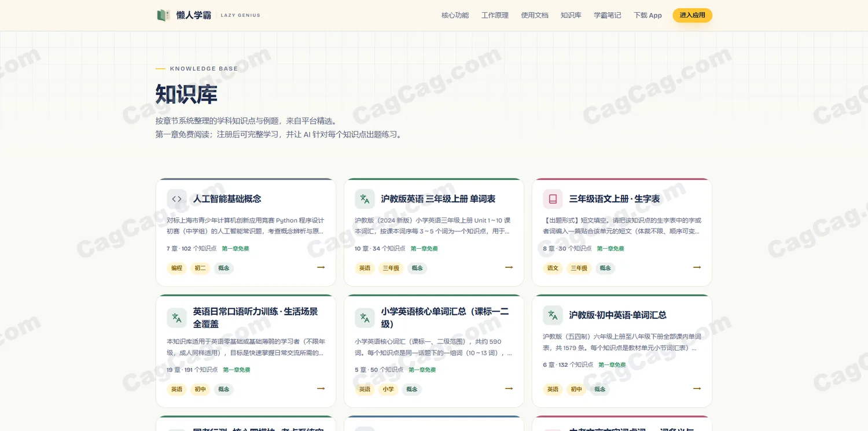The width and height of the screenshot is (868, 431).
Task: Click the arrow on 沪教版·初中英语·单词汇总 card
Action: [697, 389]
